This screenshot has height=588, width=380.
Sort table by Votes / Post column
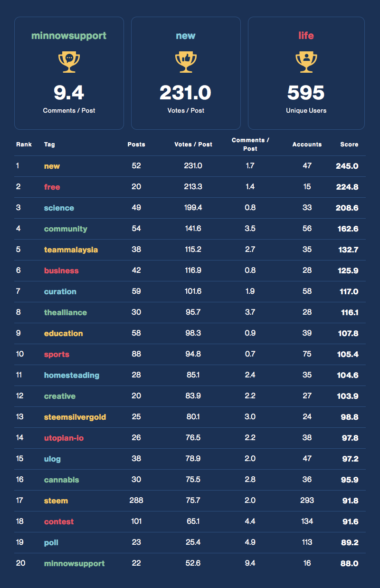(193, 145)
